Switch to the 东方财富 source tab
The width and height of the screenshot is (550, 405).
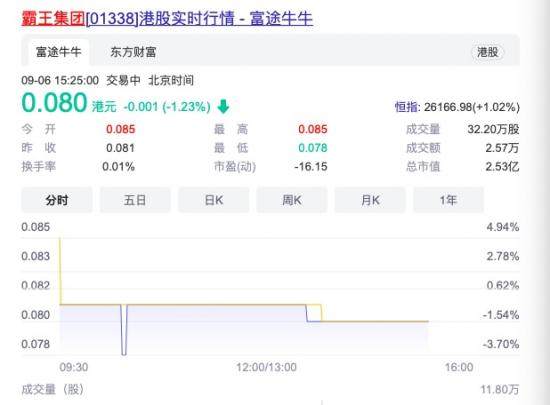coord(133,52)
